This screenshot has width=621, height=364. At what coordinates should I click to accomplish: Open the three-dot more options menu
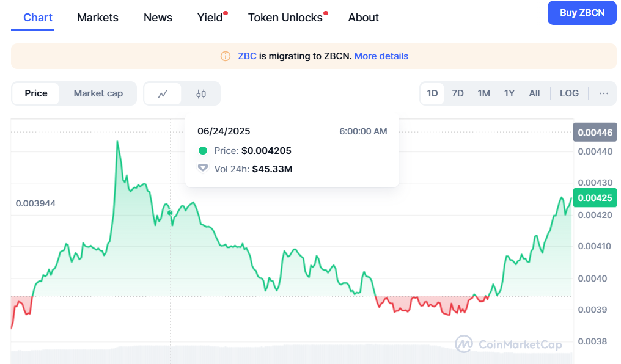pyautogui.click(x=603, y=93)
